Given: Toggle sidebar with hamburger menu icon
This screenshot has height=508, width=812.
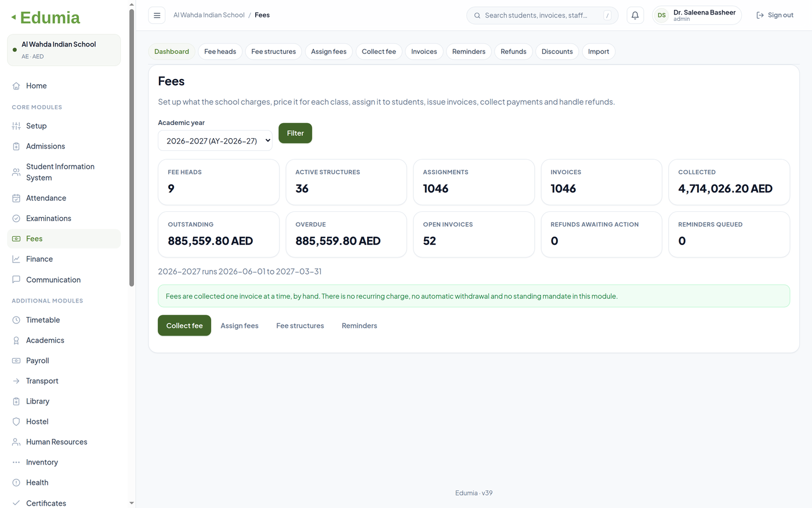Looking at the screenshot, I should click(x=157, y=16).
